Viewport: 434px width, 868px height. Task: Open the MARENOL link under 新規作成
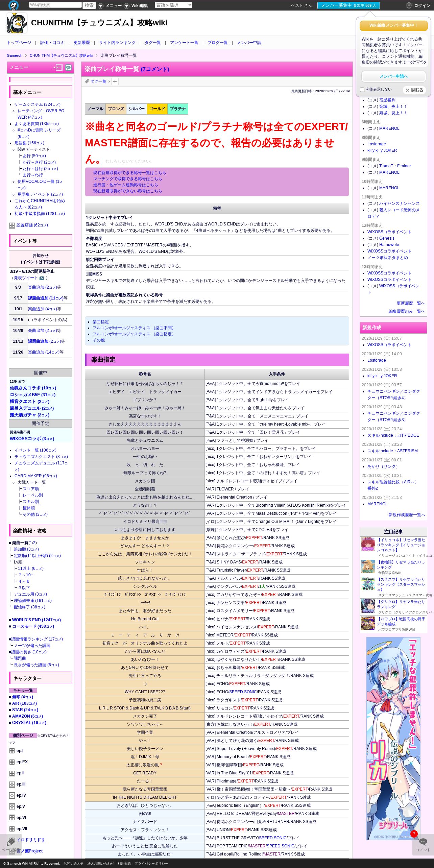click(x=378, y=504)
